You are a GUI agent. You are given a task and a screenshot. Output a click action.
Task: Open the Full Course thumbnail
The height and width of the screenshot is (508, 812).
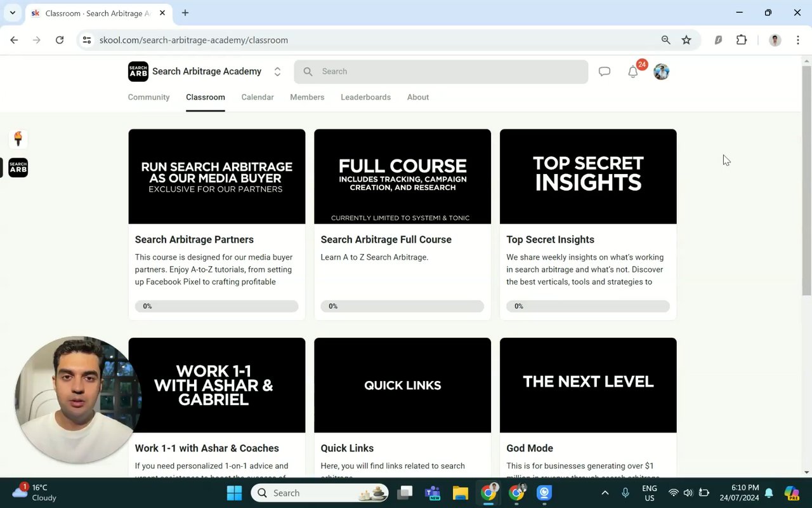click(x=402, y=177)
